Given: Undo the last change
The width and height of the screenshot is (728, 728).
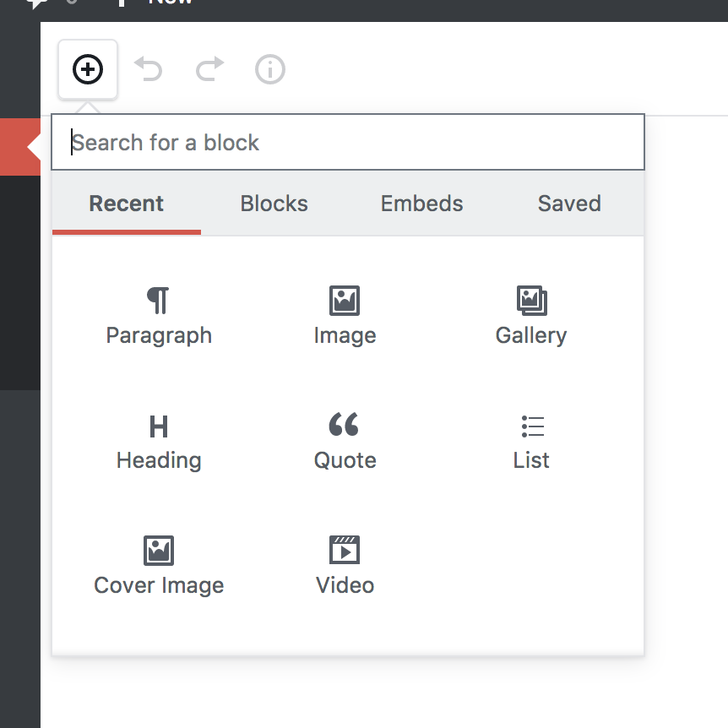Looking at the screenshot, I should [149, 69].
